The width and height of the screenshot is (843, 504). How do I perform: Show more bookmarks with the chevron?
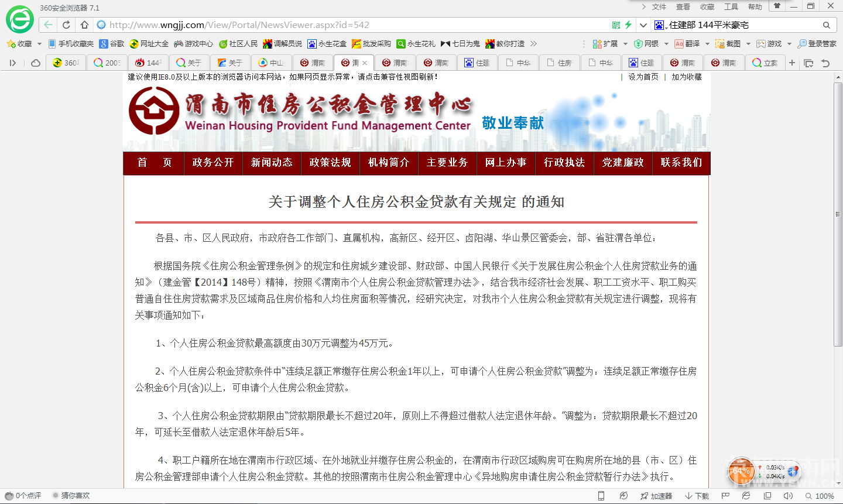click(x=533, y=44)
